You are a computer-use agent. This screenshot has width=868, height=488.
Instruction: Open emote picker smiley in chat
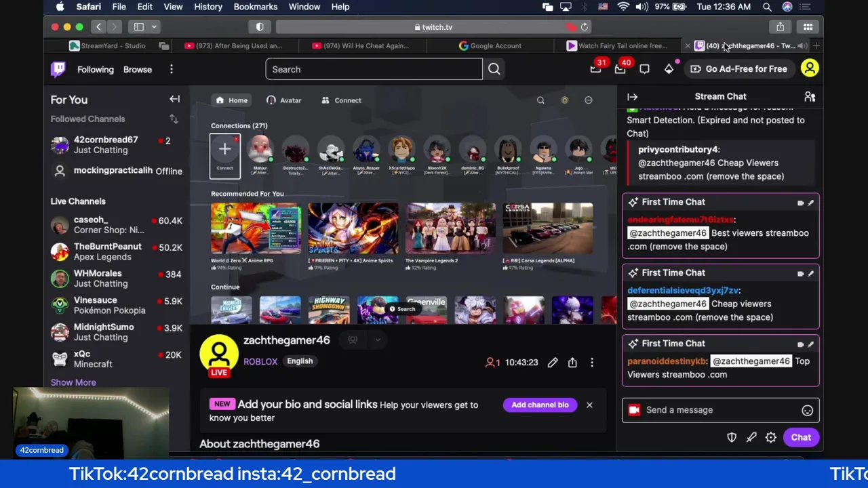(807, 410)
